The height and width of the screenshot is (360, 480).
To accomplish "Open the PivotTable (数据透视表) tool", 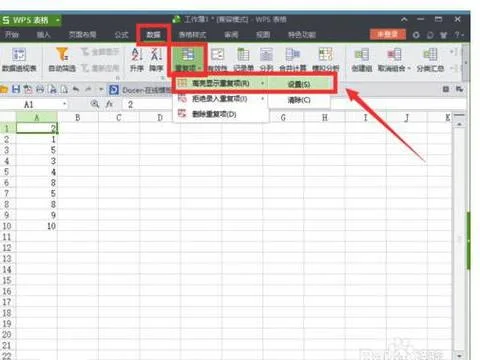I will pyautogui.click(x=19, y=59).
